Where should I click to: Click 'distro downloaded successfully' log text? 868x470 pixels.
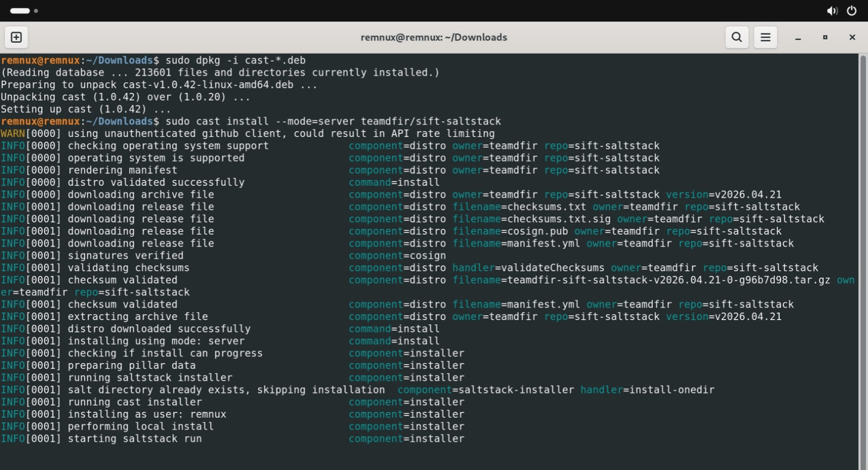159,329
